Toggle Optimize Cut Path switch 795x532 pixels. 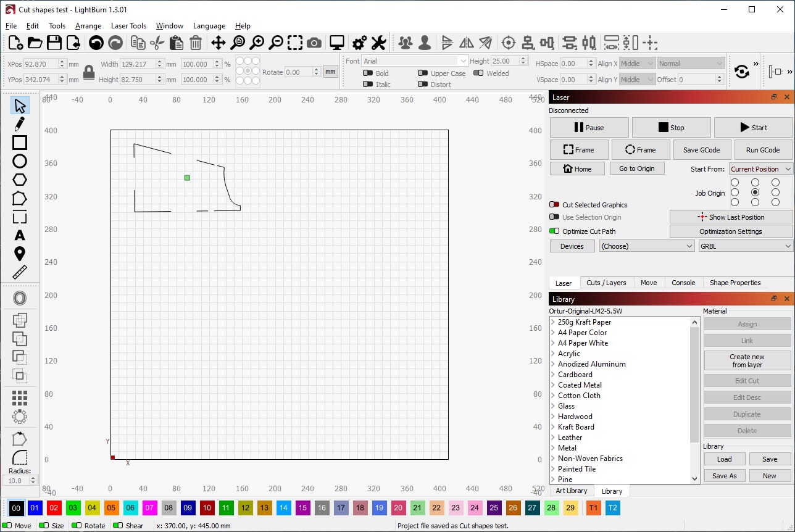coord(554,231)
